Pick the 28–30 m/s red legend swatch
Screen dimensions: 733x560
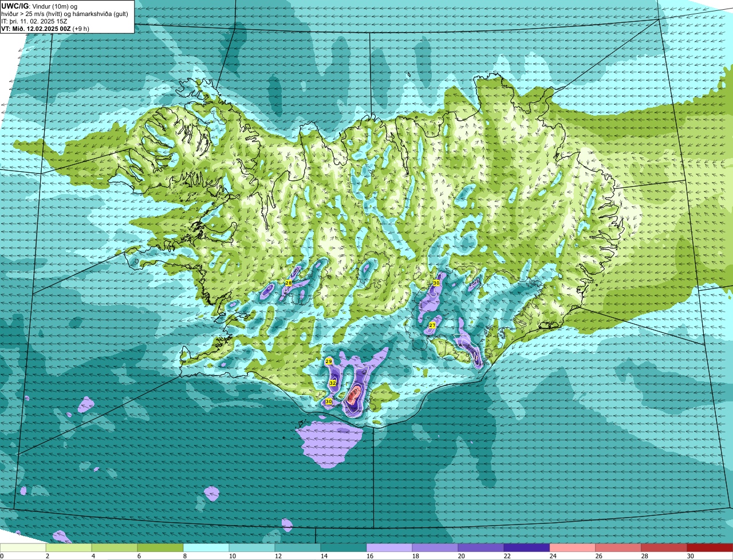pos(664,548)
